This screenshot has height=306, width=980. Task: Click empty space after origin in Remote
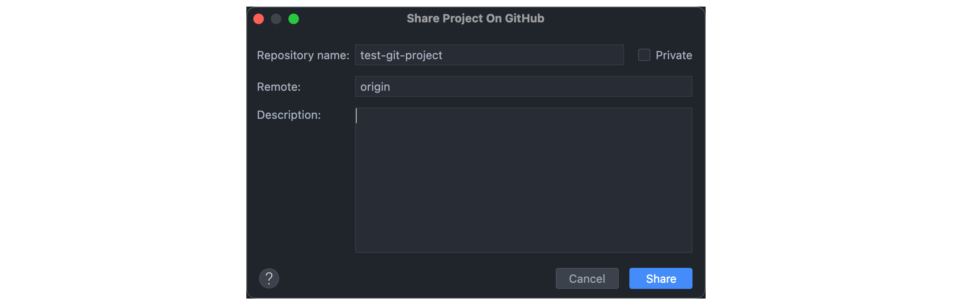click(x=539, y=87)
